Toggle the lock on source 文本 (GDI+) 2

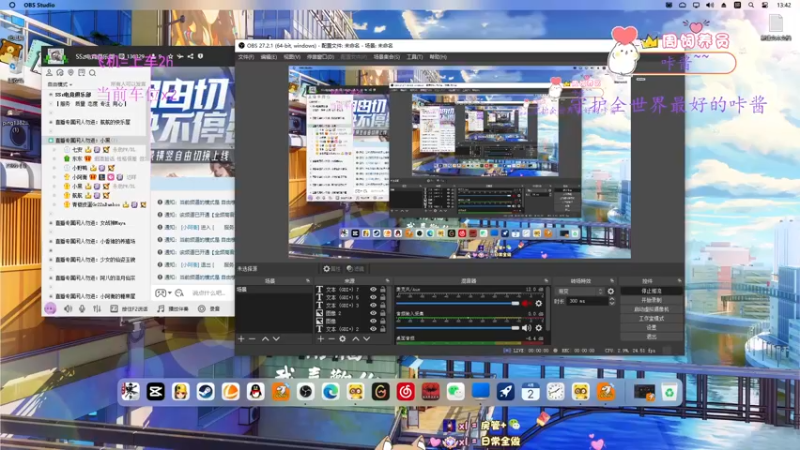coord(383,329)
